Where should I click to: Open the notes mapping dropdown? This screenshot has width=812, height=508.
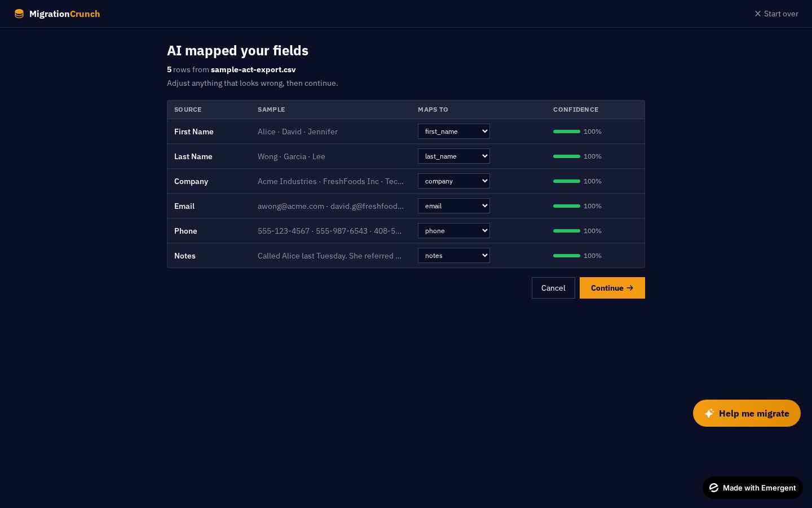(x=454, y=256)
